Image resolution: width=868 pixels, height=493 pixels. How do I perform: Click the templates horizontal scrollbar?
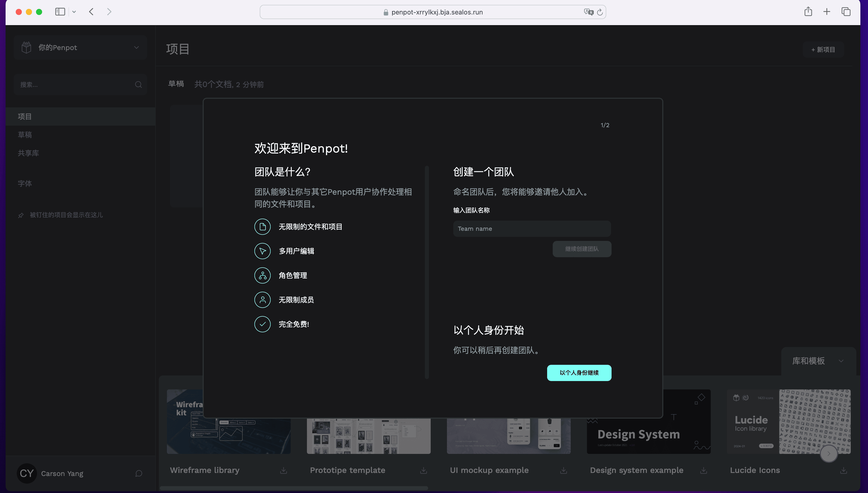click(x=294, y=488)
